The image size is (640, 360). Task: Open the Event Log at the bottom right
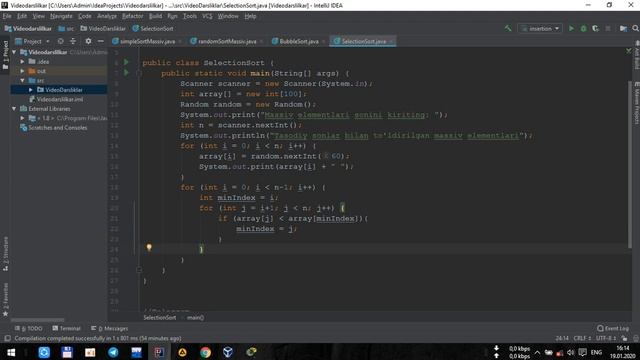pos(613,328)
